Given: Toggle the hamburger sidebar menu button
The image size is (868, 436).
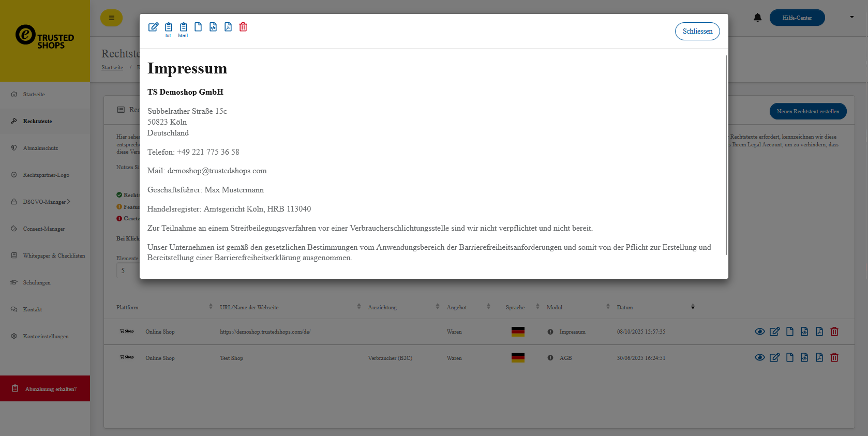Looking at the screenshot, I should point(111,18).
